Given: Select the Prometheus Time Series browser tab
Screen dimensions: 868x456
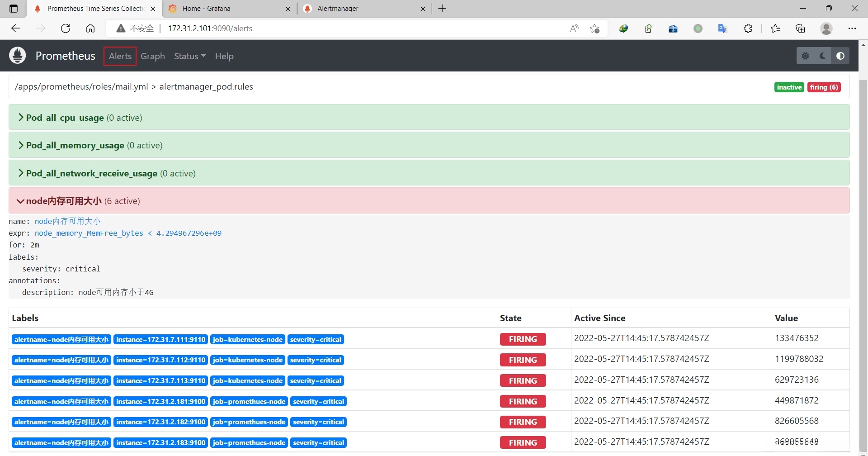Looking at the screenshot, I should click(x=95, y=9).
